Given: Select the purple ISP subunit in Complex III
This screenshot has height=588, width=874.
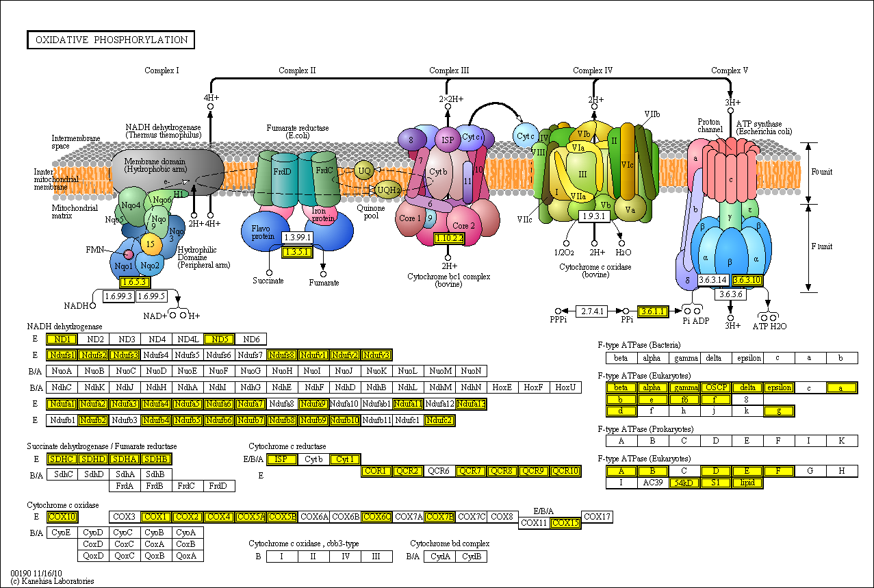Looking at the screenshot, I should [448, 140].
